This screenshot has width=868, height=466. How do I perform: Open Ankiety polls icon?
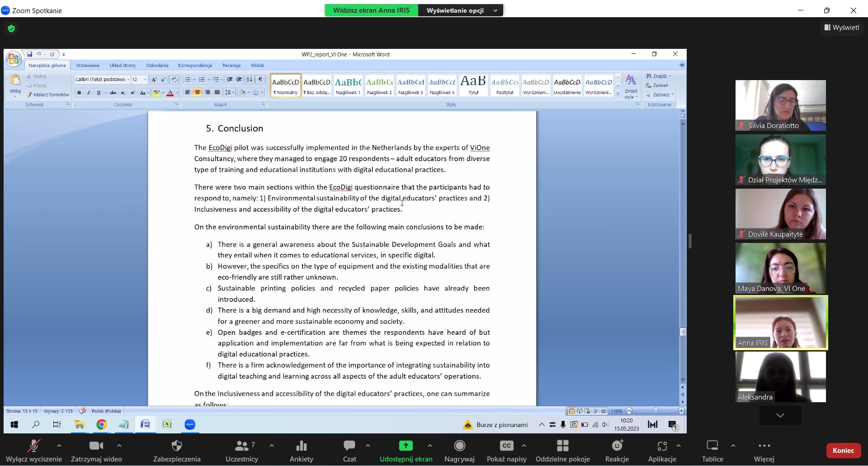pos(302,451)
